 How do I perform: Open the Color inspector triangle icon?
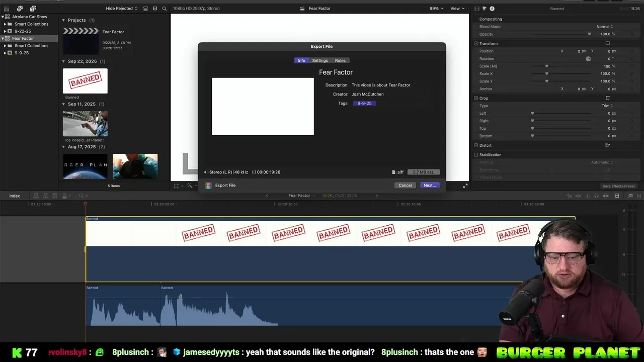point(485,9)
